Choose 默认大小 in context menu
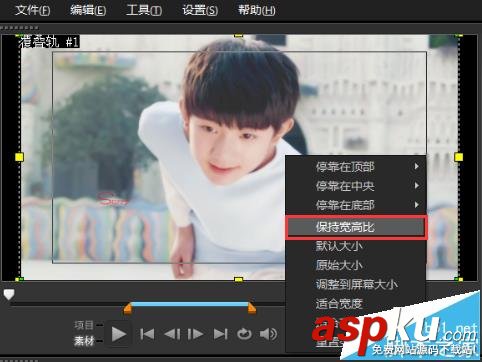The image size is (482, 362). [x=356, y=246]
